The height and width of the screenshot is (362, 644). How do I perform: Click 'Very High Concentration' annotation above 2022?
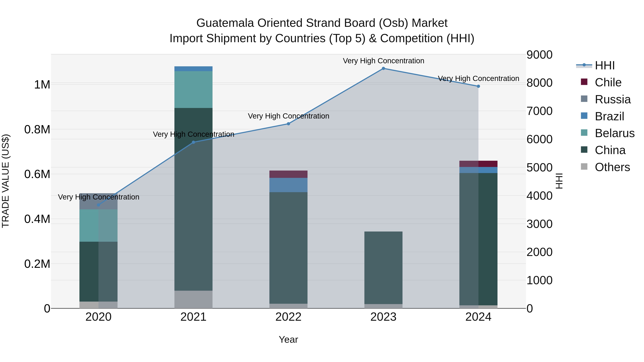click(289, 116)
